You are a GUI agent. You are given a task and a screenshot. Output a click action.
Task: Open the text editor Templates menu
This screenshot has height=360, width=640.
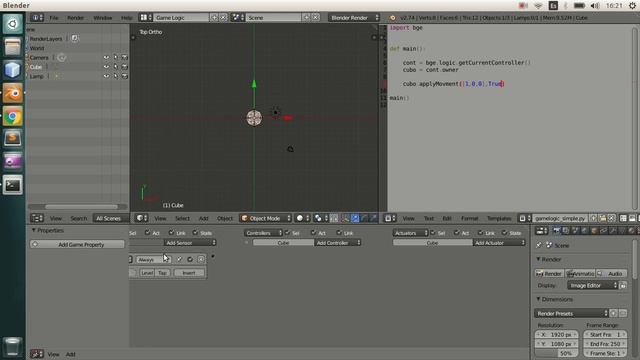499,219
